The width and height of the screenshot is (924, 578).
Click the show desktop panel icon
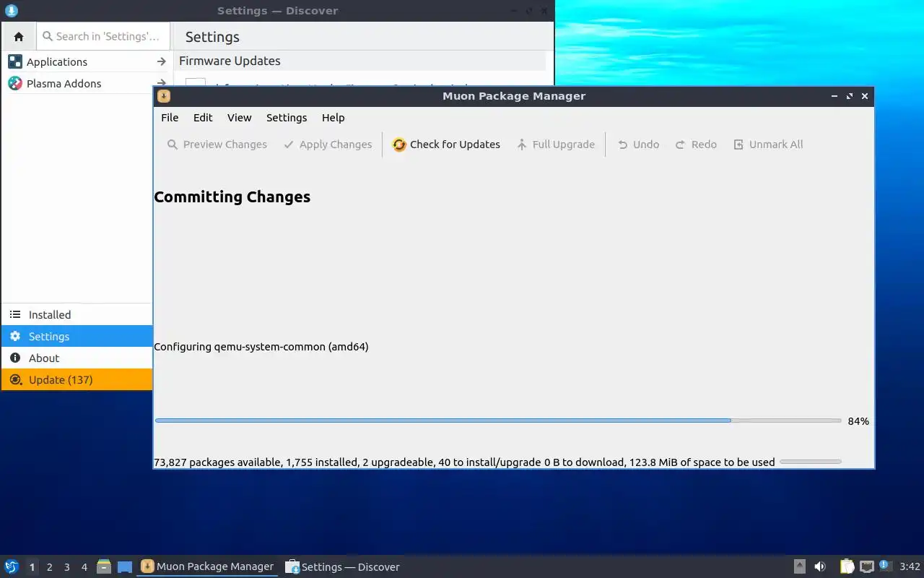[x=125, y=567]
